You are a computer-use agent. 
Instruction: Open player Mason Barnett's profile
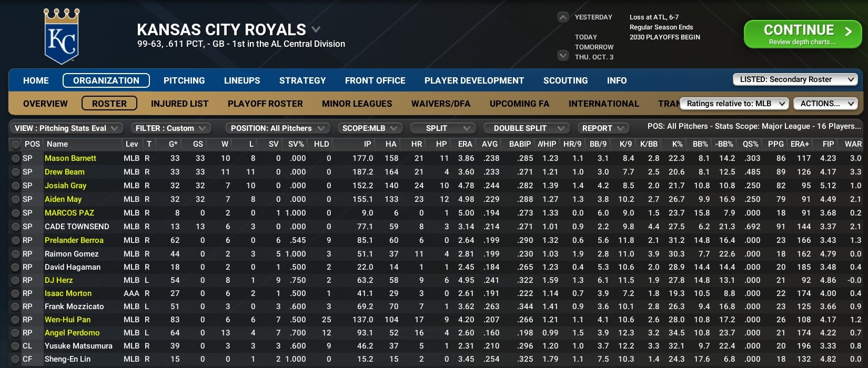pos(70,158)
